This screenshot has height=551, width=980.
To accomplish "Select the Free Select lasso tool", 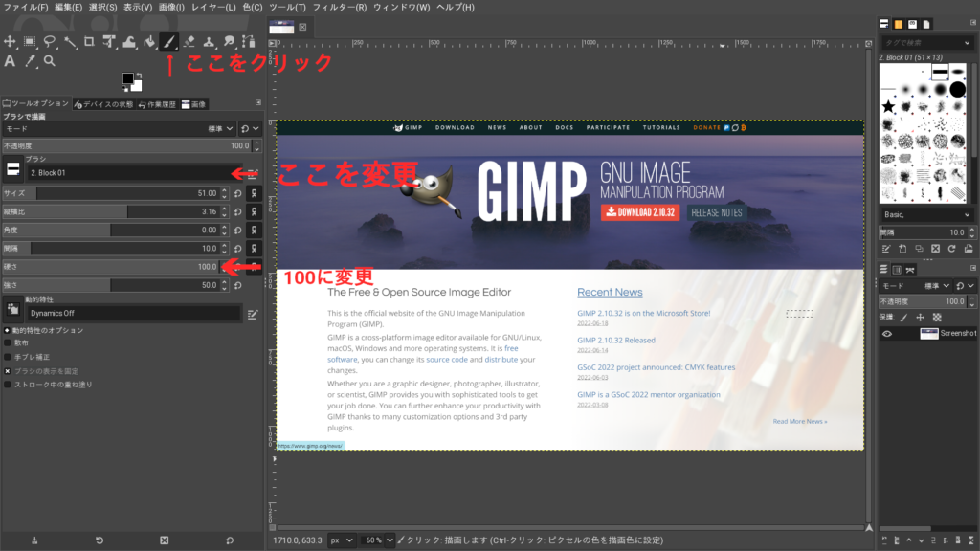I will point(50,42).
